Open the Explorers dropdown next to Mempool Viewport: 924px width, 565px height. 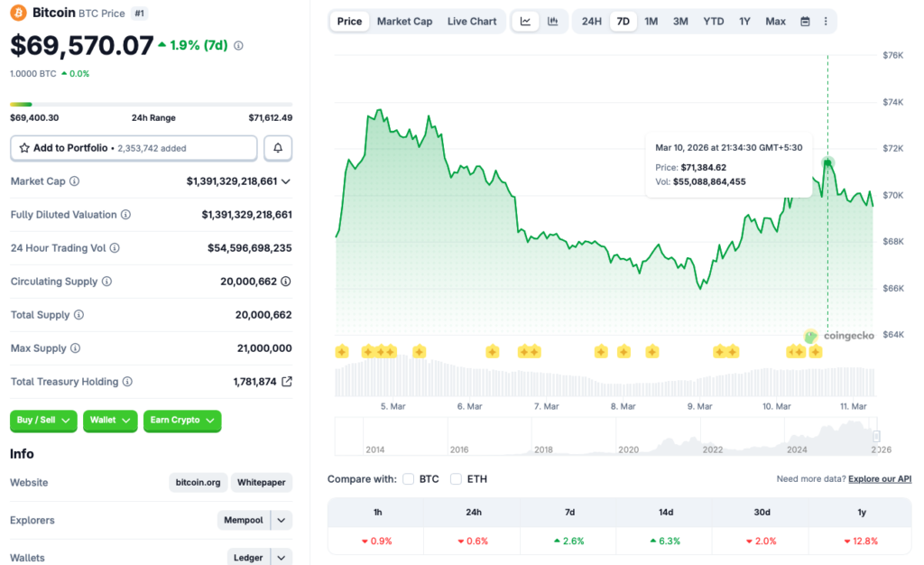(279, 520)
